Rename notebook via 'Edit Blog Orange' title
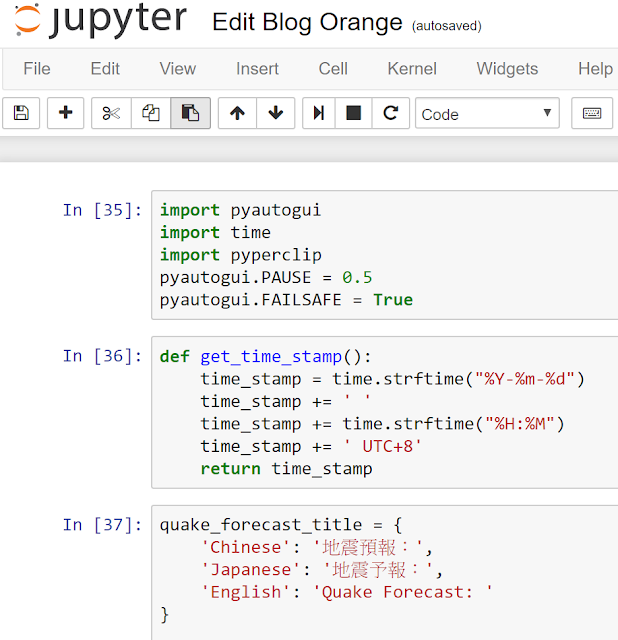The height and width of the screenshot is (640, 618). click(307, 22)
